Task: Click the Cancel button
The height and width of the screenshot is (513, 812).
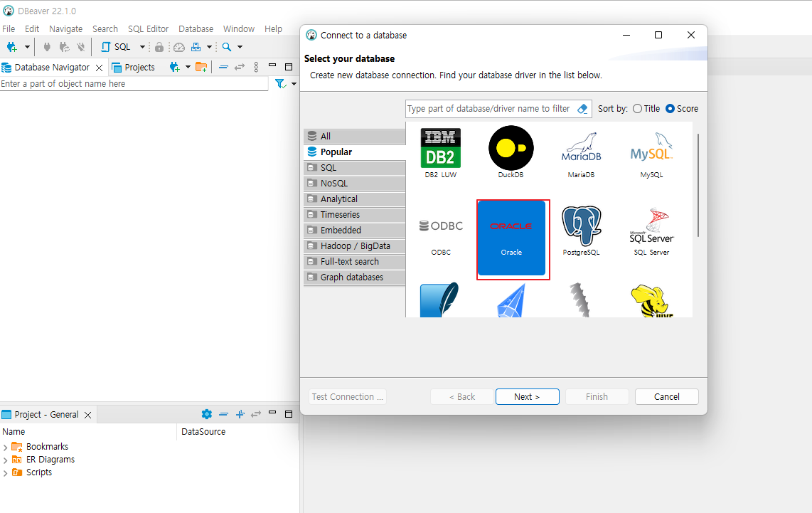Action: 666,397
